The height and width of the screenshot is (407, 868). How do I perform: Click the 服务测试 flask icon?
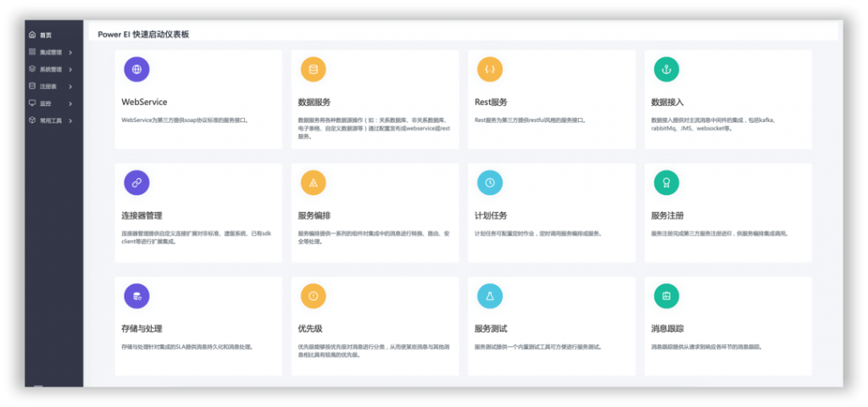[x=489, y=295]
